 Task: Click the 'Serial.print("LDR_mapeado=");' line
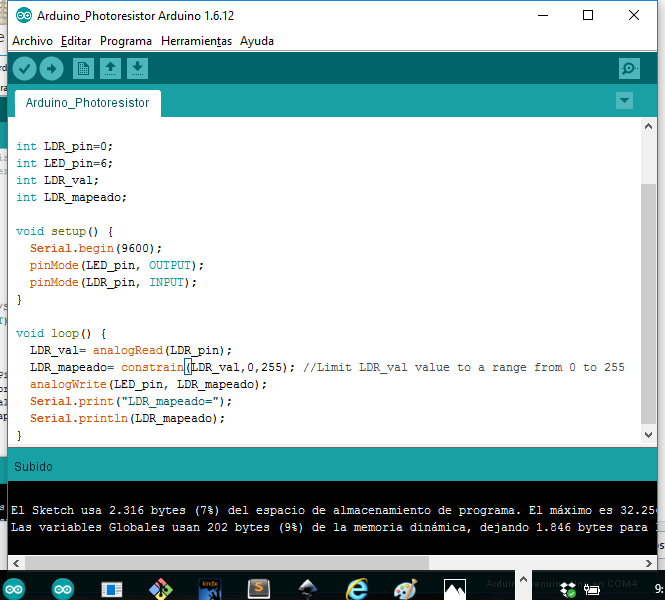pos(131,401)
